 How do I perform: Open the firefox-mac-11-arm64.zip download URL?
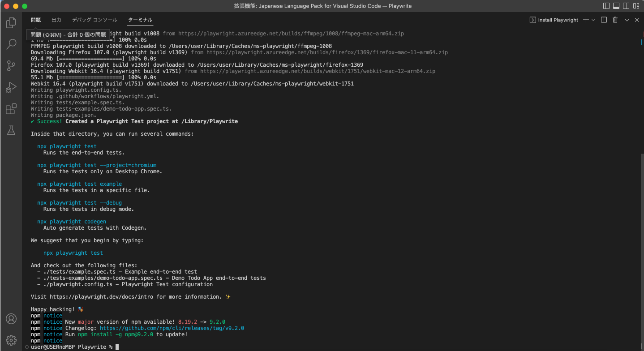point(327,52)
